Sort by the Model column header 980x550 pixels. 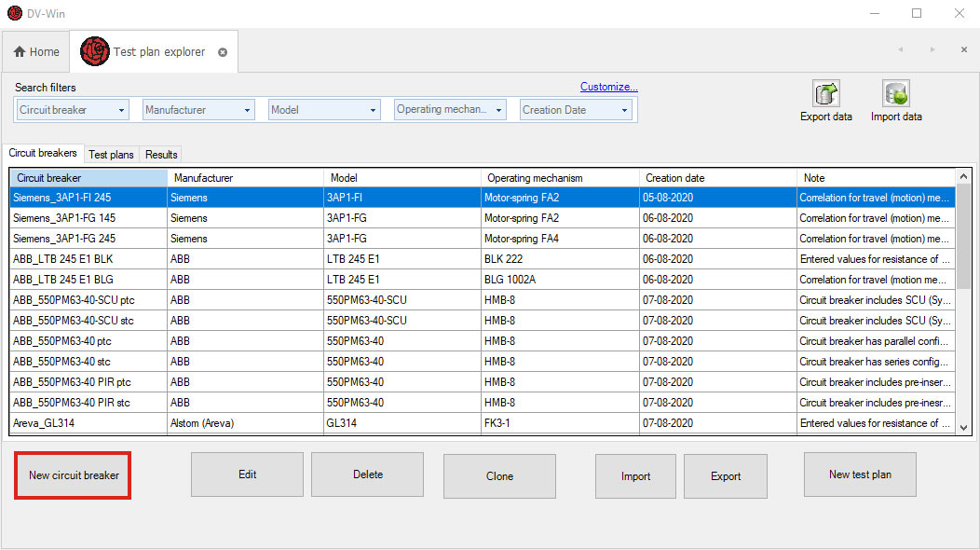(x=402, y=178)
